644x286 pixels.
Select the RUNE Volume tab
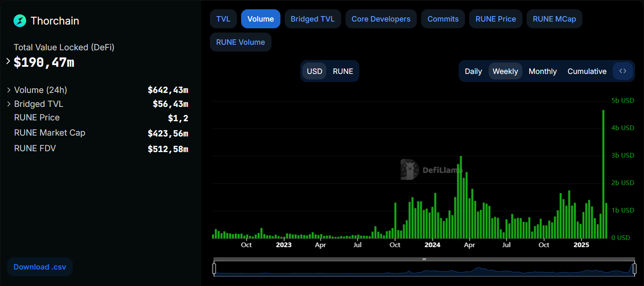click(241, 42)
